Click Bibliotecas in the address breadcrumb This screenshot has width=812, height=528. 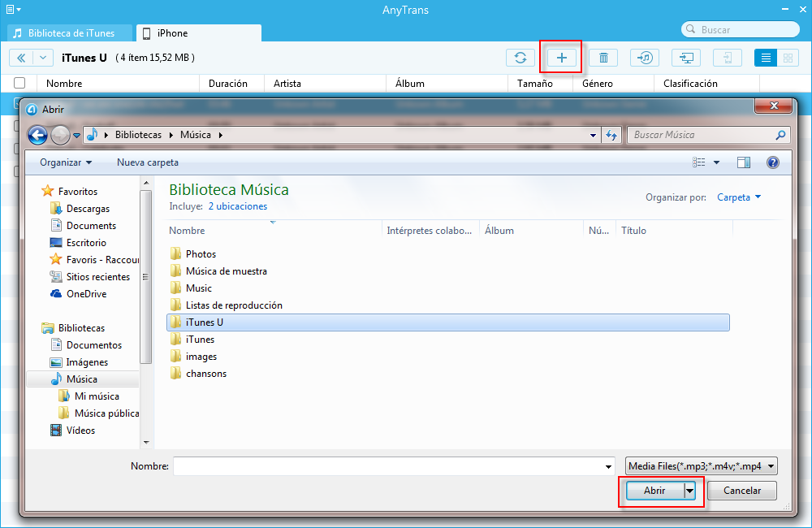tap(138, 135)
